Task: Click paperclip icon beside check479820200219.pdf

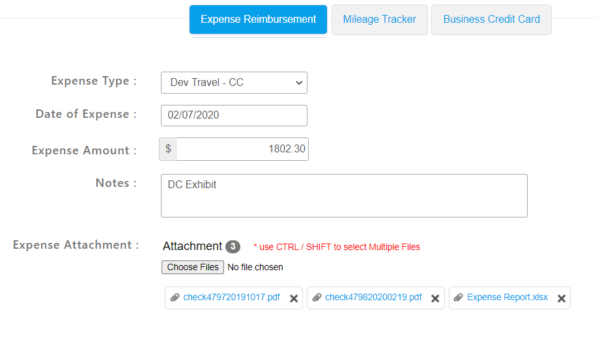Action: (x=317, y=298)
